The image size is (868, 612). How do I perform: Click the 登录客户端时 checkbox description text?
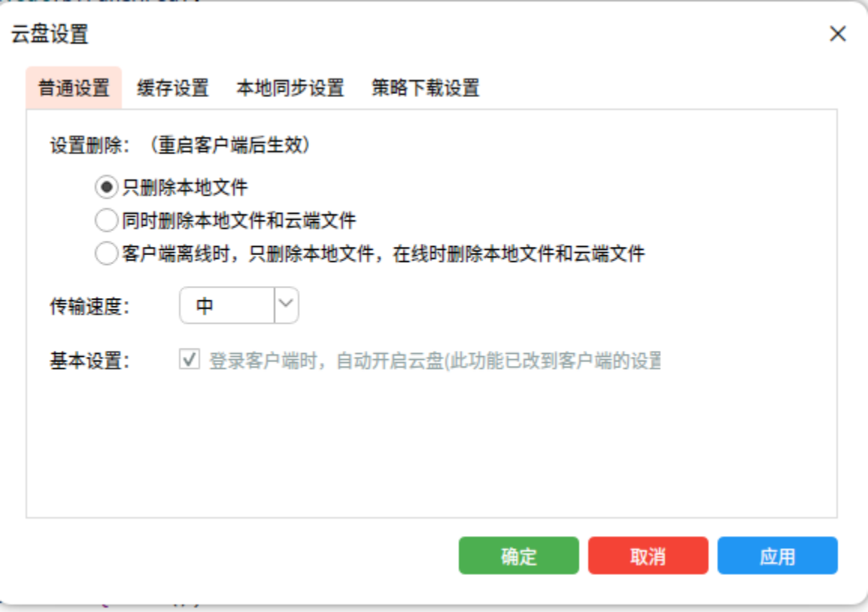click(x=434, y=361)
